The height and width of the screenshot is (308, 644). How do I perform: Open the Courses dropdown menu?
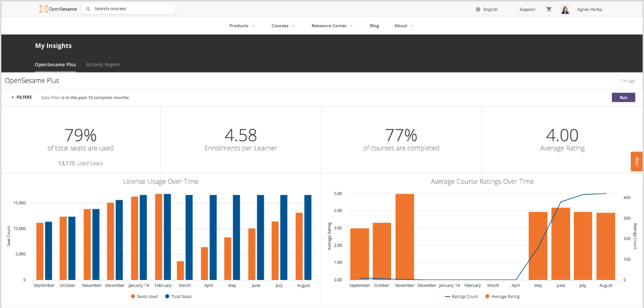(x=283, y=26)
